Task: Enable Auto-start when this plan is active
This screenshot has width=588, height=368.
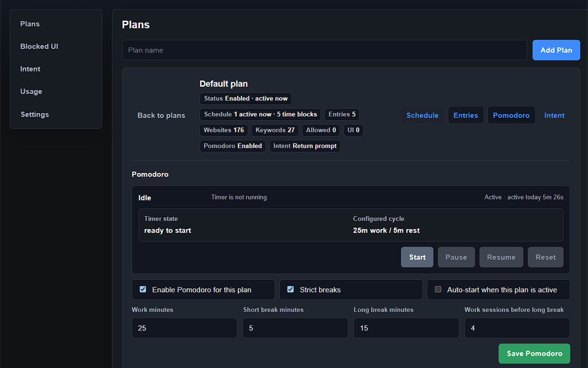Action: point(438,289)
